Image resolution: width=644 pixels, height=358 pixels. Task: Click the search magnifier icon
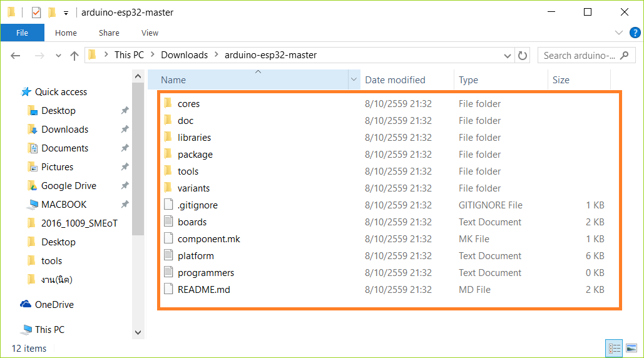(x=625, y=55)
